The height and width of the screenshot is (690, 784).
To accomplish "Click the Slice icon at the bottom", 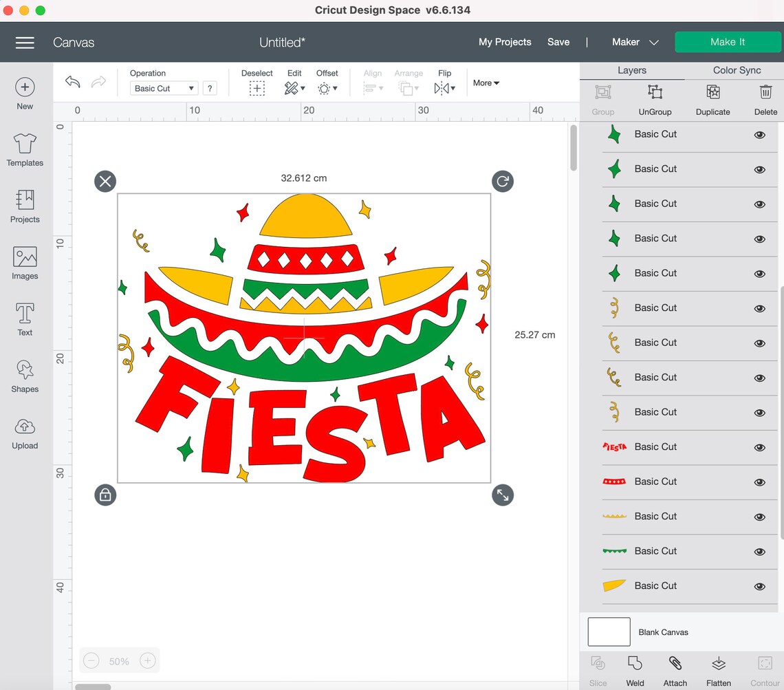I will (598, 669).
